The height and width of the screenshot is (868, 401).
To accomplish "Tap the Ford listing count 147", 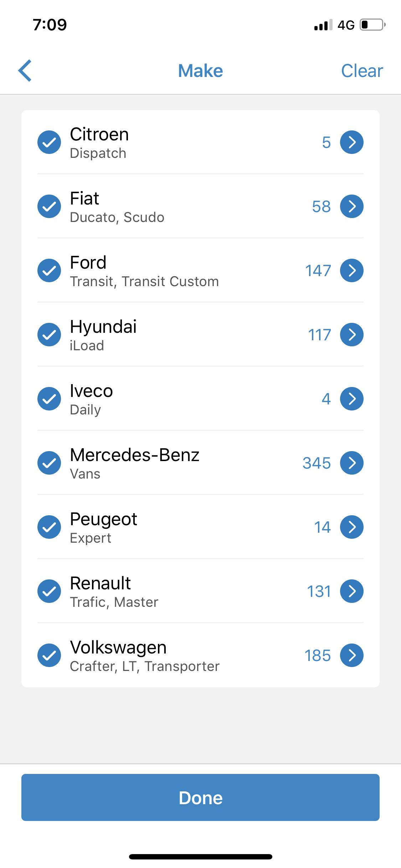I will (x=318, y=271).
